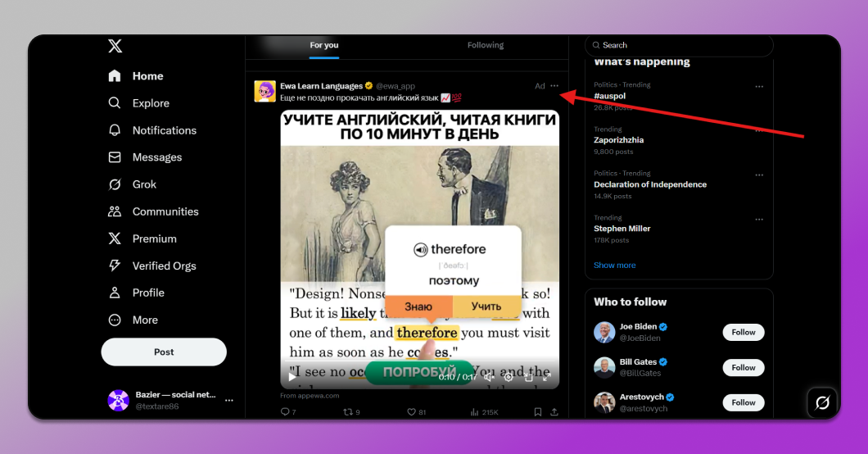Click the Ad label on post
This screenshot has width=868, height=454.
(540, 86)
